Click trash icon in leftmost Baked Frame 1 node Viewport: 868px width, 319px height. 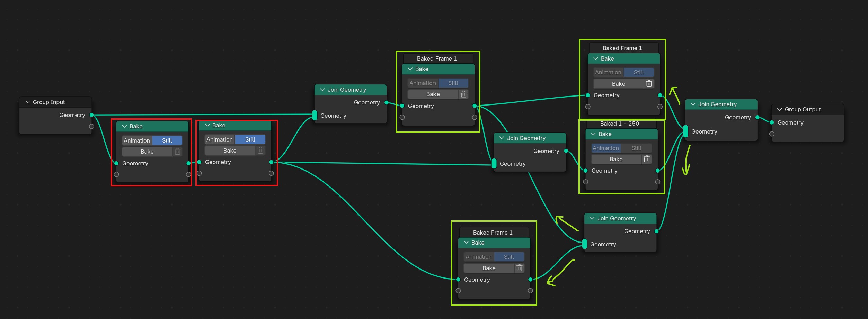463,94
